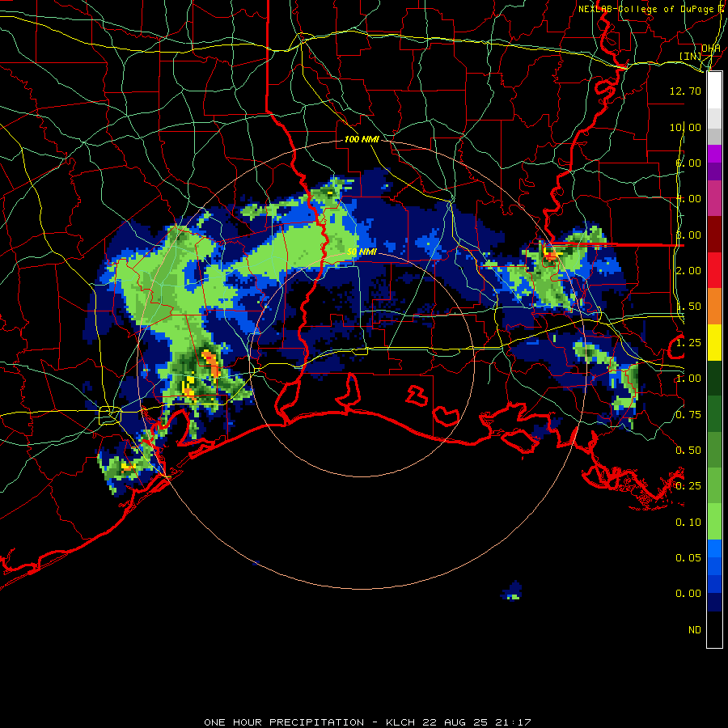The width and height of the screenshot is (728, 728).
Task: Click the 0.05 legend value
Action: pos(688,557)
